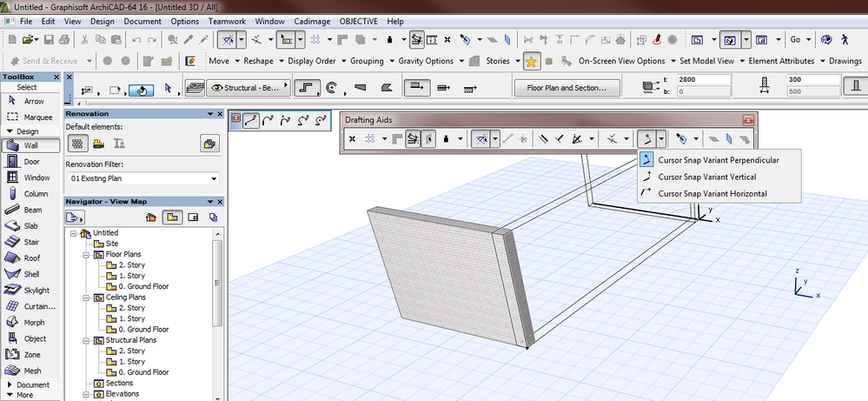
Task: Open the File menu
Action: click(x=26, y=21)
